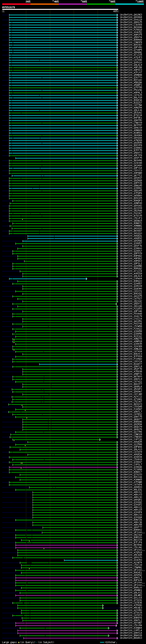Click the UniRef100_B9RQI0 hit name
Viewport: 146px width, 644px height.
131,281
